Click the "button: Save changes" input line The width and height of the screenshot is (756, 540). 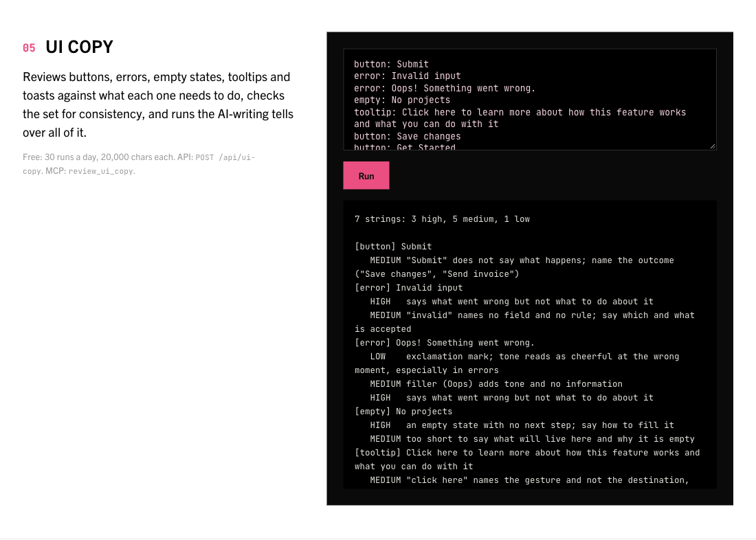408,137
